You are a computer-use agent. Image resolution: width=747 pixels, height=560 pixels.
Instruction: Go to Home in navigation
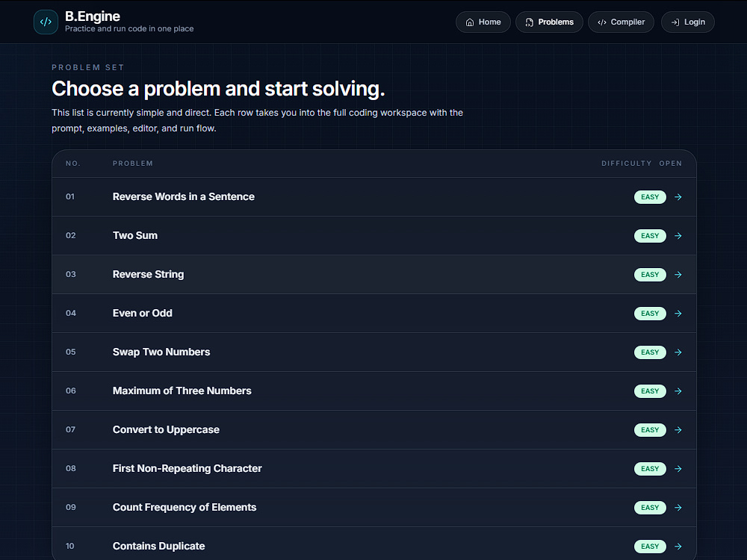point(483,22)
